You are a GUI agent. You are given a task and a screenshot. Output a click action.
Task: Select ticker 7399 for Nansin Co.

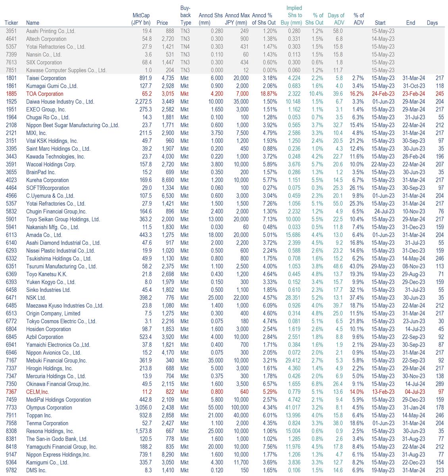[12, 55]
